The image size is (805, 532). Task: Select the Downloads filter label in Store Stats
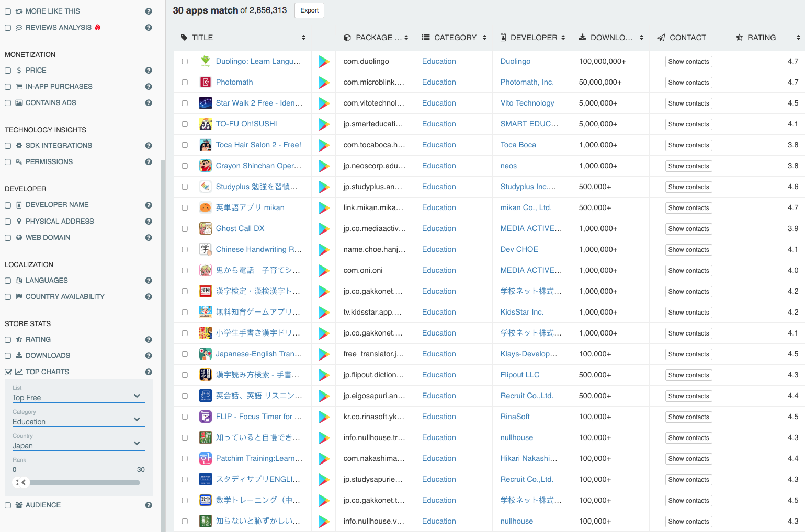(x=48, y=356)
